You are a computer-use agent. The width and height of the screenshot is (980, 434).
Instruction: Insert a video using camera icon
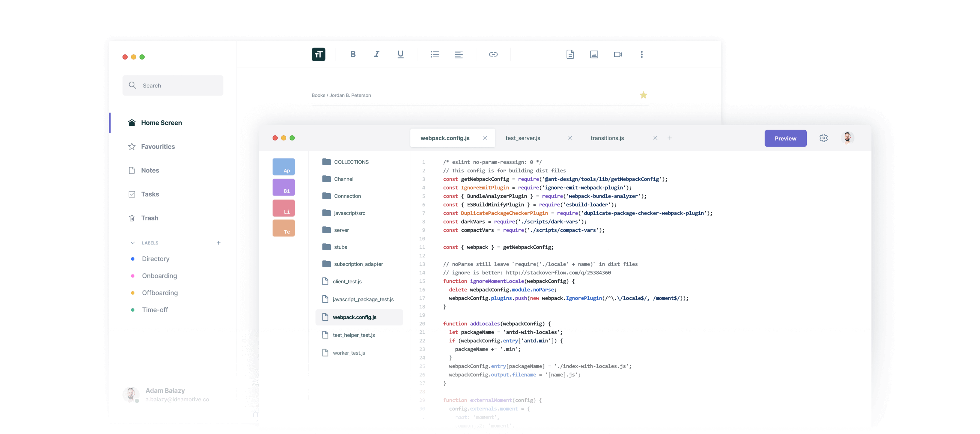(x=618, y=54)
